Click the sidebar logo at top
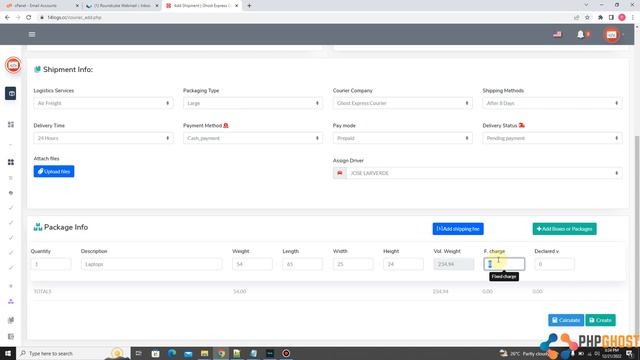Image resolution: width=640 pixels, height=360 pixels. [x=13, y=65]
